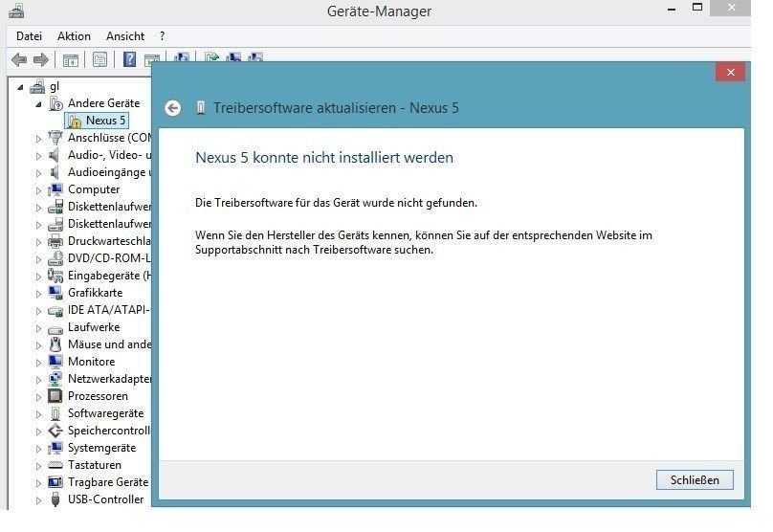Click the Audio-, Video- speaker icon
Screen dimensions: 773x532
55,155
